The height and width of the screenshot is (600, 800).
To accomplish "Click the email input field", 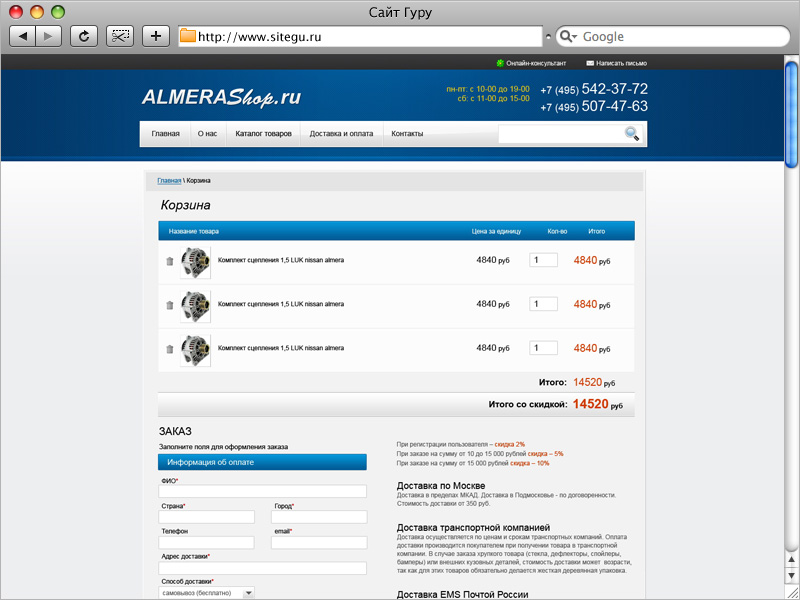I will click(319, 542).
